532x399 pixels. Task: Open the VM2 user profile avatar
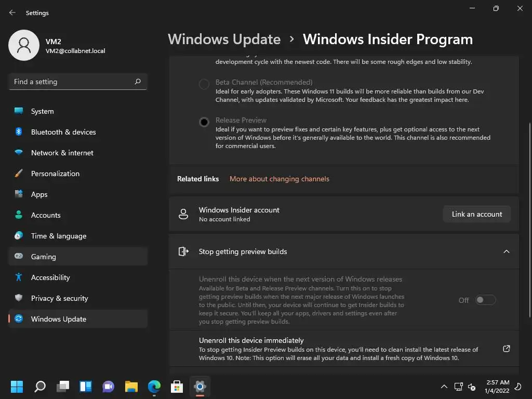point(24,45)
